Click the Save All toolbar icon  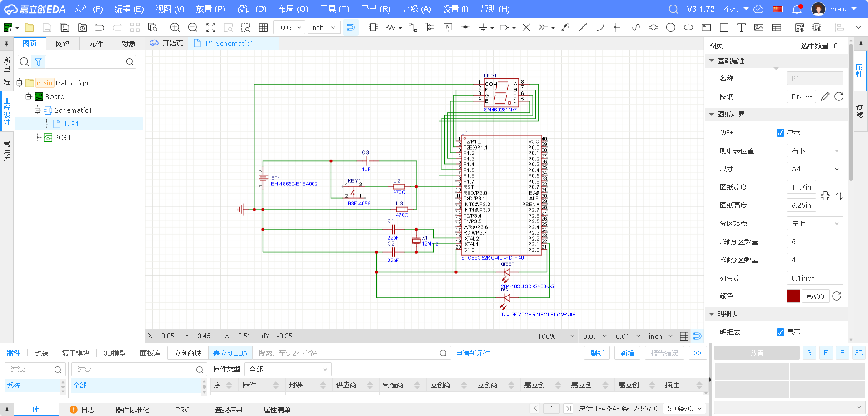click(65, 27)
